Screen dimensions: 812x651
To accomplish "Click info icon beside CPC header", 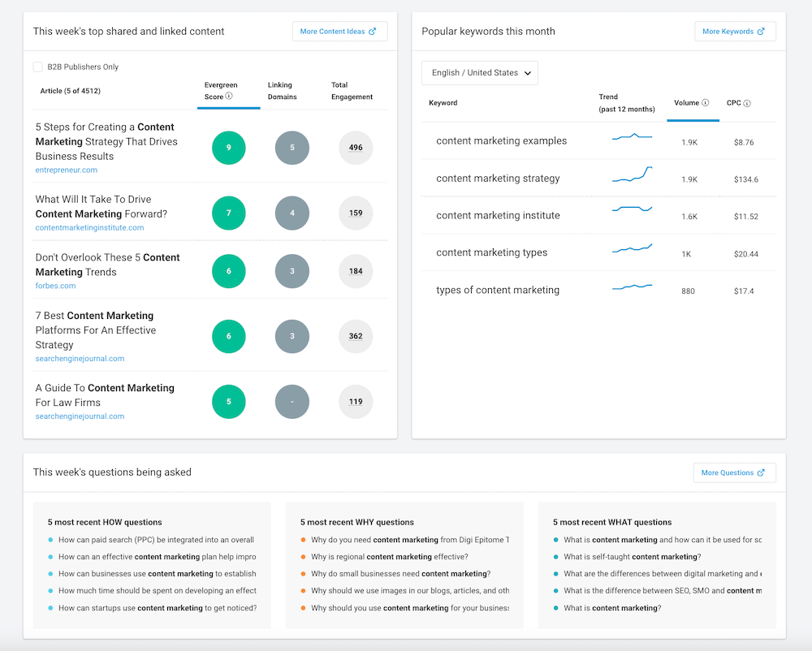I will 747,104.
